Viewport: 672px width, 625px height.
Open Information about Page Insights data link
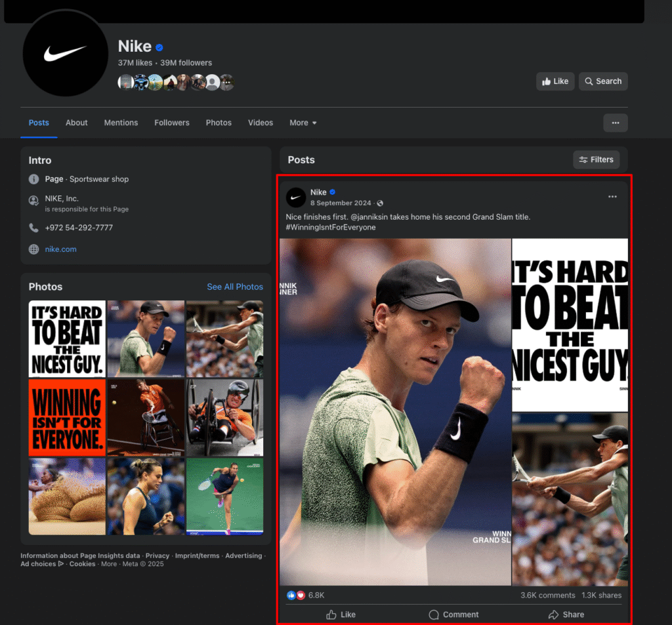80,555
